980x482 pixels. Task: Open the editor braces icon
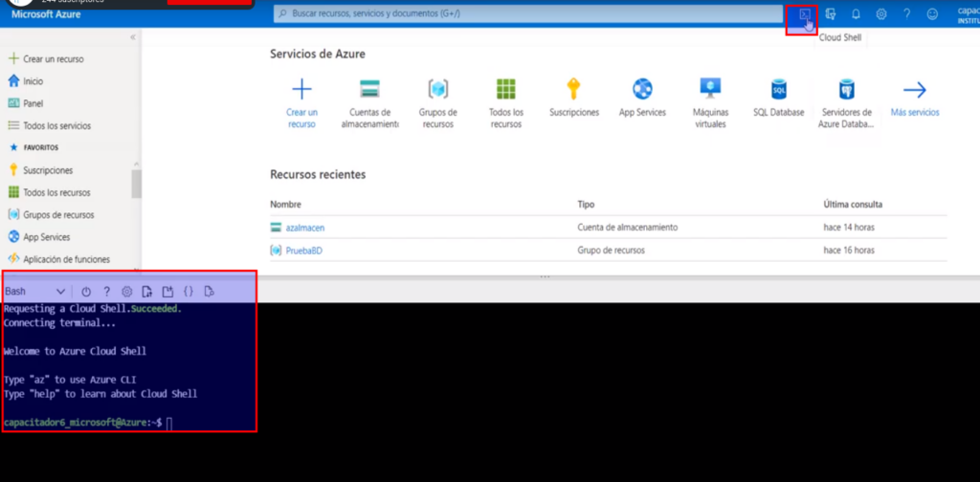(x=189, y=292)
